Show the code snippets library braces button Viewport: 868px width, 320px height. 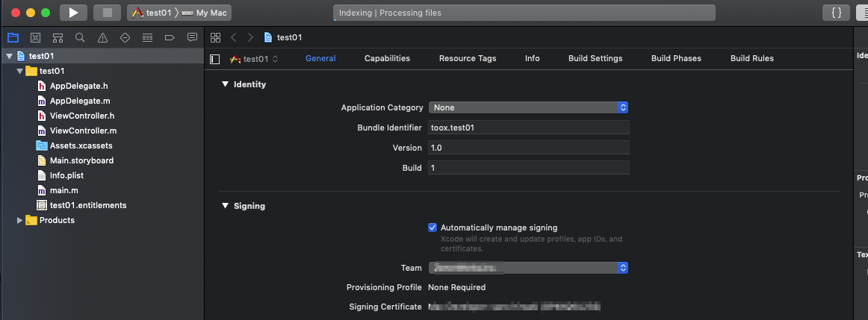point(837,13)
